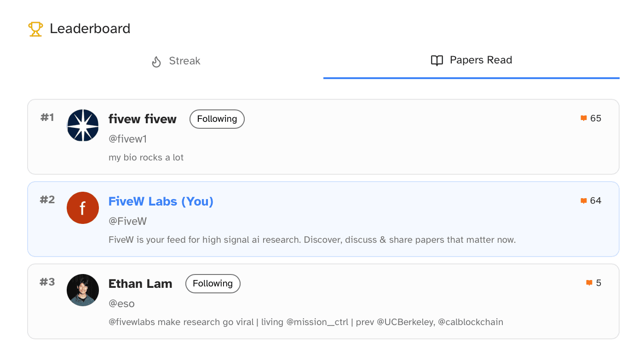Click the orange F avatar of FiveW Labs
The height and width of the screenshot is (343, 644).
83,208
